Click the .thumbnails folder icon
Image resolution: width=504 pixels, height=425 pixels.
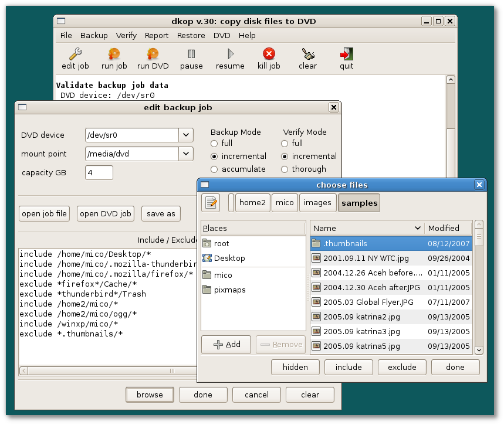coord(316,243)
